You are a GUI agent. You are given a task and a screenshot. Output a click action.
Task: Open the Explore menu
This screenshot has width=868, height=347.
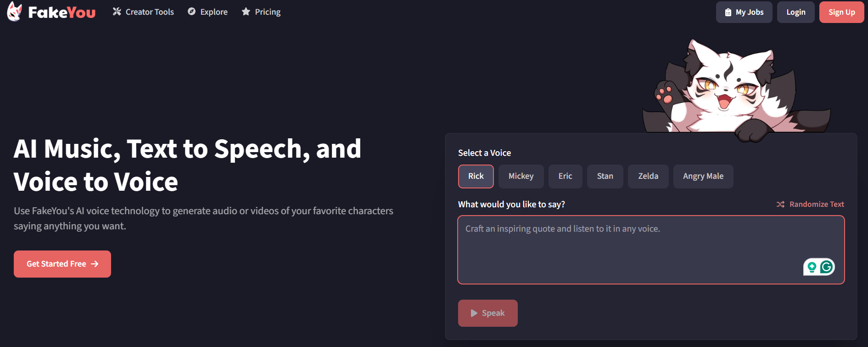[x=213, y=12]
